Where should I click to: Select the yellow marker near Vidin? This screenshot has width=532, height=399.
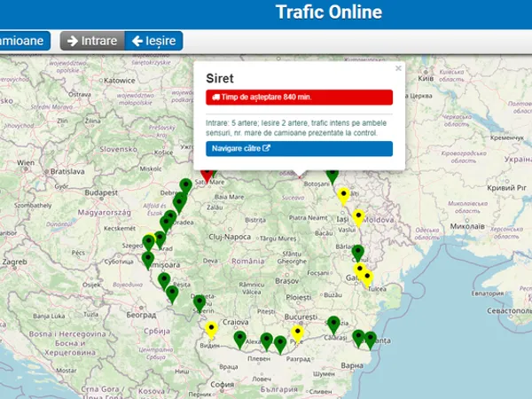[211, 329]
